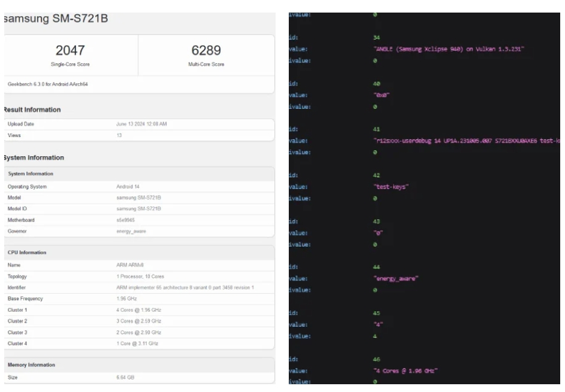Viewport: 565px width, 392px height.
Task: Click the 'Cluster 3' row label
Action: click(17, 333)
